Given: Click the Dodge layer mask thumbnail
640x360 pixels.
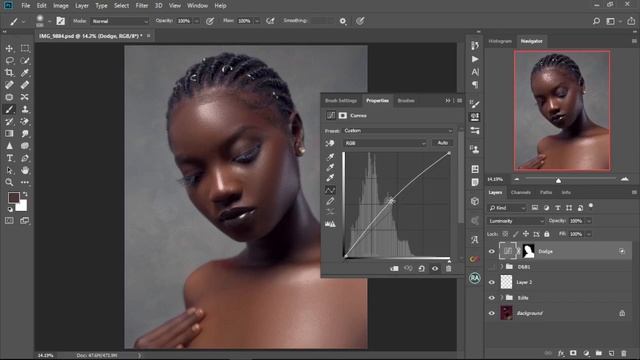Looking at the screenshot, I should click(528, 251).
